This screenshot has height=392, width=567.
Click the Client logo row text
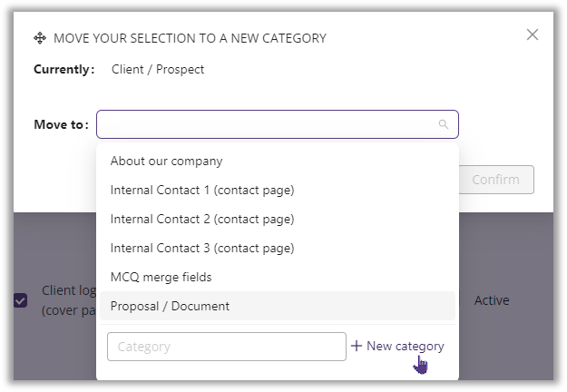pos(68,299)
